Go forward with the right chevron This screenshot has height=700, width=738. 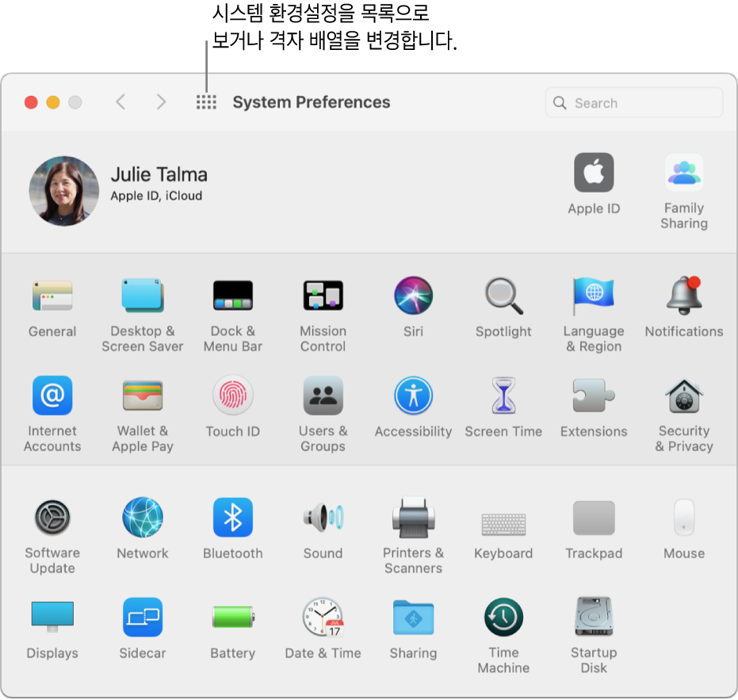[x=162, y=102]
